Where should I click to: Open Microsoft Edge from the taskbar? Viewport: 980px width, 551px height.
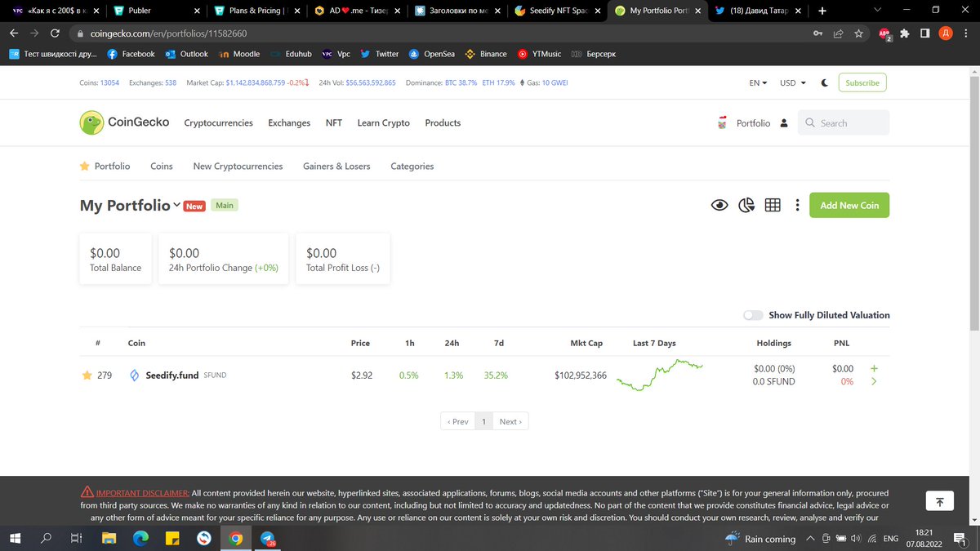coord(140,538)
